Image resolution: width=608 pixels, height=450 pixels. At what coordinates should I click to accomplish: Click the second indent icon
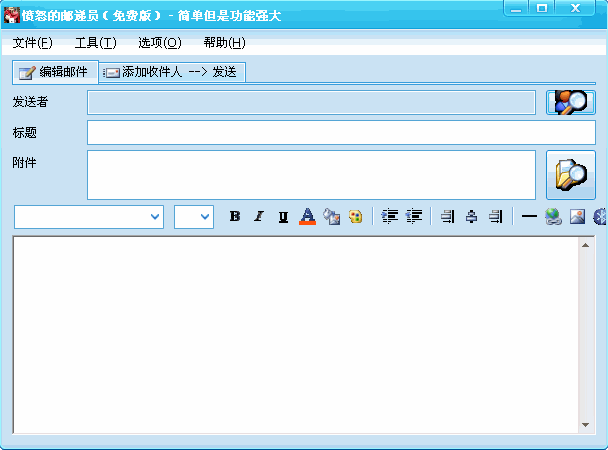(x=414, y=216)
